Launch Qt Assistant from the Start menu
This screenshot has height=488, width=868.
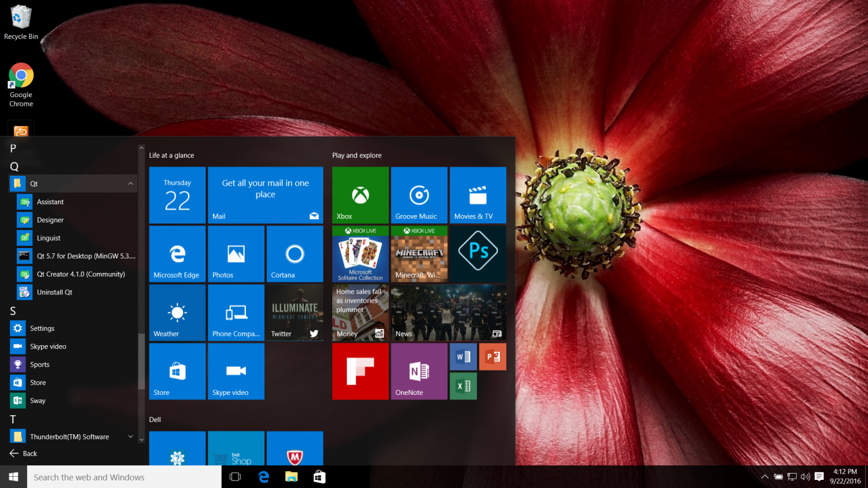(x=49, y=201)
